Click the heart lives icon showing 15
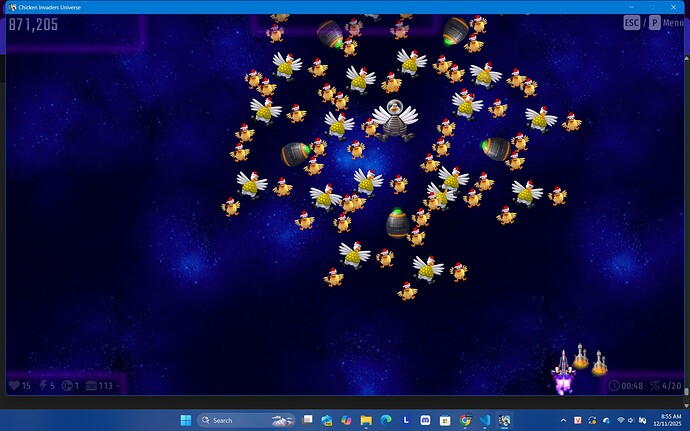Screen dimensions: 690x431 pyautogui.click(x=15, y=386)
